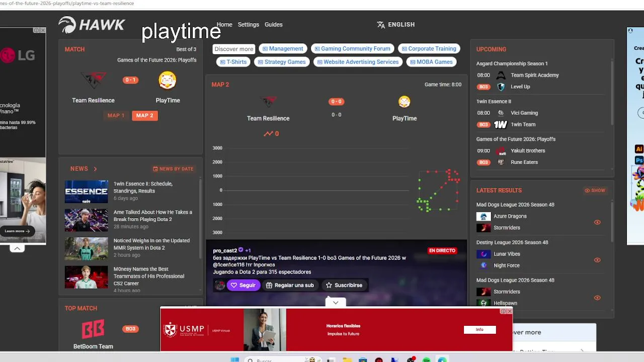
Task: Follow pro_cast2 with the Seguir button
Action: (x=243, y=286)
